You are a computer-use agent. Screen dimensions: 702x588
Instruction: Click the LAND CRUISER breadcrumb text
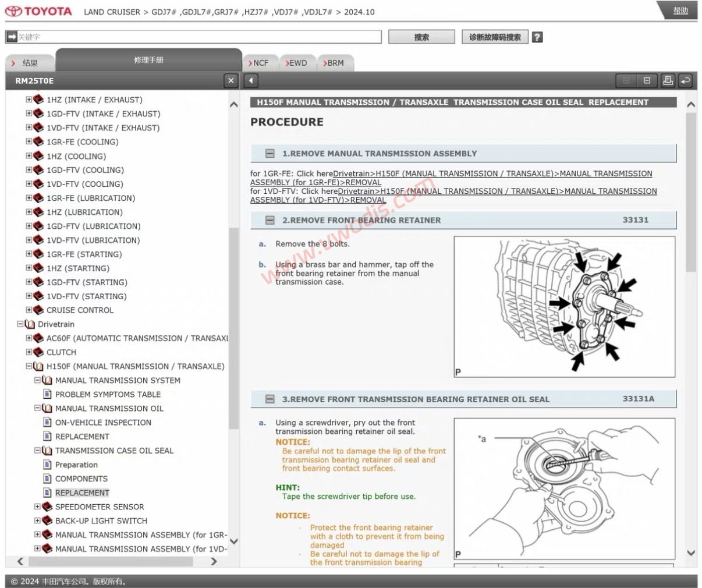[112, 12]
